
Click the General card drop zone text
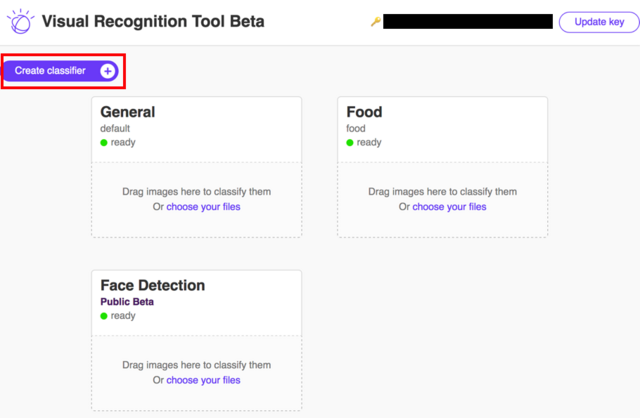(x=196, y=192)
